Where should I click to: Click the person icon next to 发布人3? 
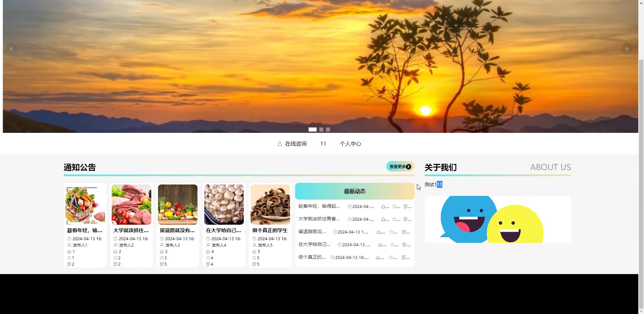[162, 245]
